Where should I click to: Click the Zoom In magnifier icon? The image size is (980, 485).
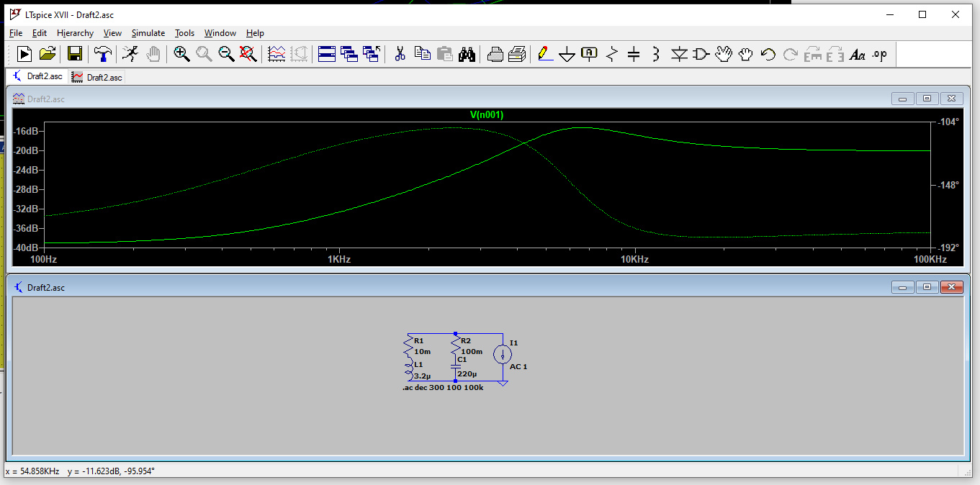click(x=181, y=54)
